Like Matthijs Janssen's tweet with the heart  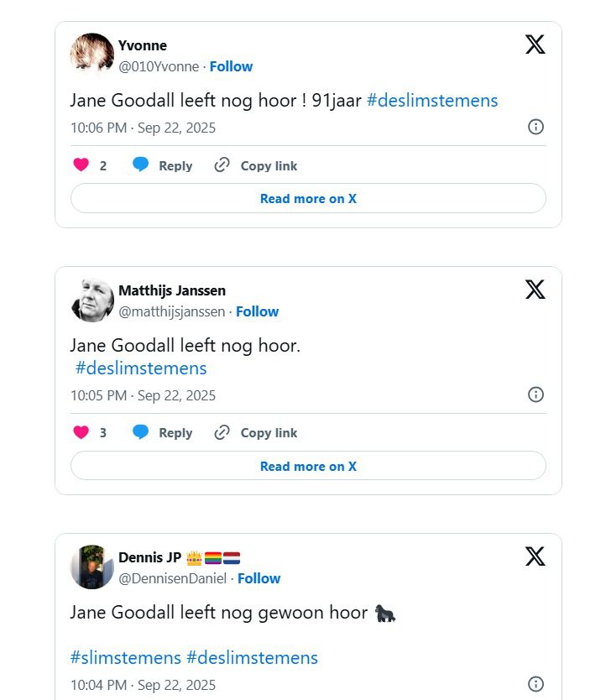click(81, 433)
